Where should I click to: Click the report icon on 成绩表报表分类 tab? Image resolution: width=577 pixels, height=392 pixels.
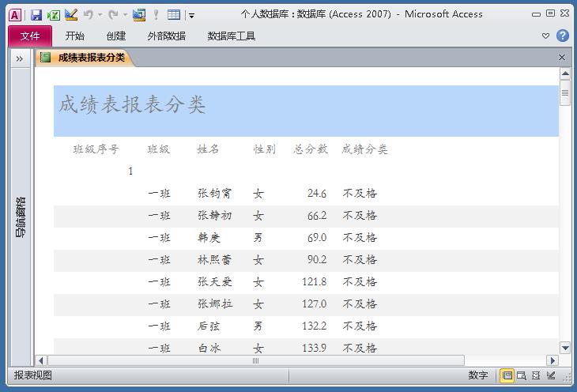(x=46, y=58)
